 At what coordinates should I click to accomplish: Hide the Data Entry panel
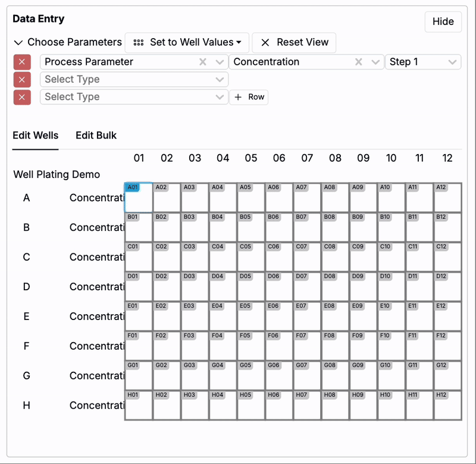tap(443, 21)
